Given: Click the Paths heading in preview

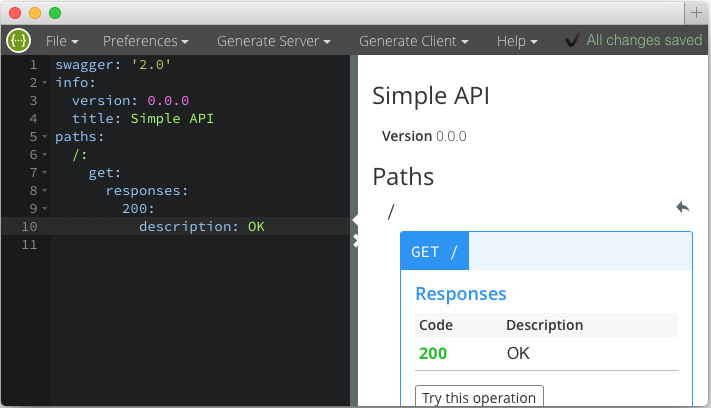Looking at the screenshot, I should (x=403, y=177).
